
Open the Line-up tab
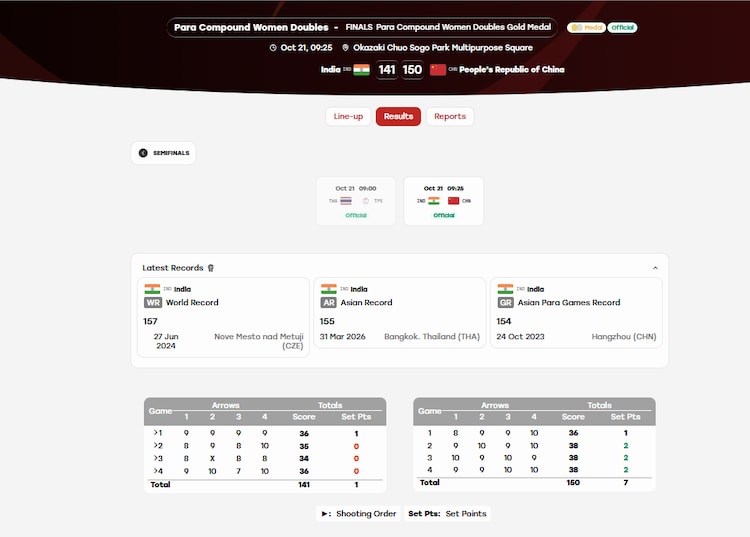348,116
